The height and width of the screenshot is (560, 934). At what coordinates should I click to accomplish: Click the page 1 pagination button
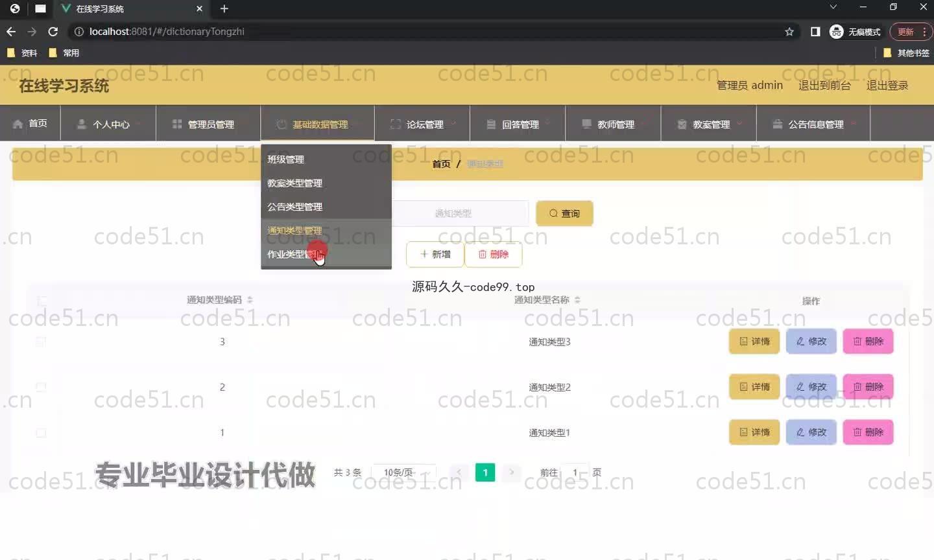[485, 472]
